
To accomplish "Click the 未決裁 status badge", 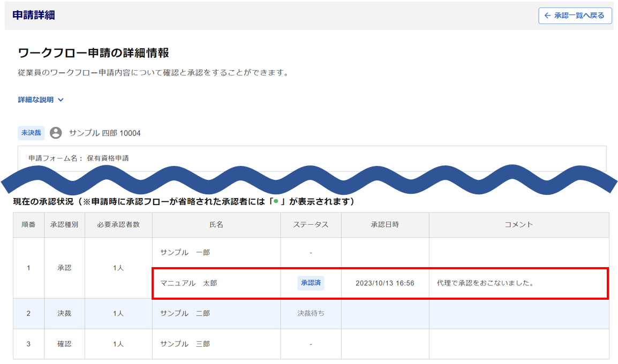I will (31, 133).
